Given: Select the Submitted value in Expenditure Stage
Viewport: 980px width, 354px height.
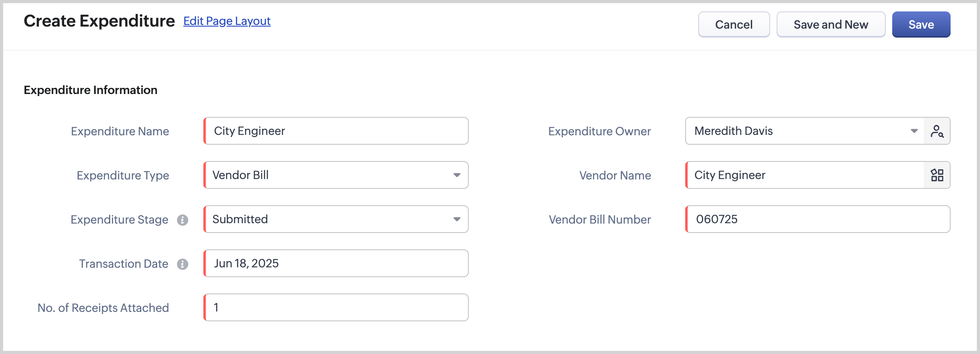Looking at the screenshot, I should 241,220.
